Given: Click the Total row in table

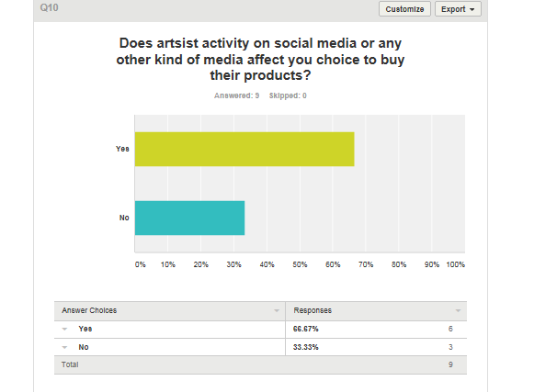Looking at the screenshot, I should (x=260, y=364).
